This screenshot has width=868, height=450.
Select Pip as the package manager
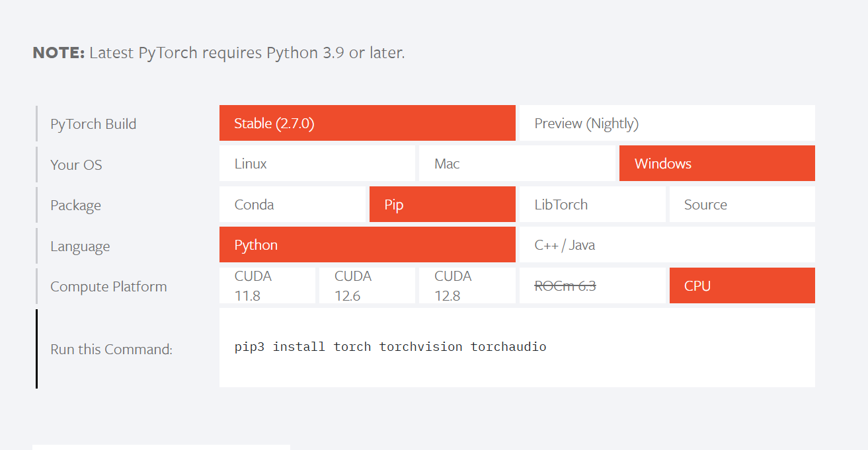[x=442, y=204]
